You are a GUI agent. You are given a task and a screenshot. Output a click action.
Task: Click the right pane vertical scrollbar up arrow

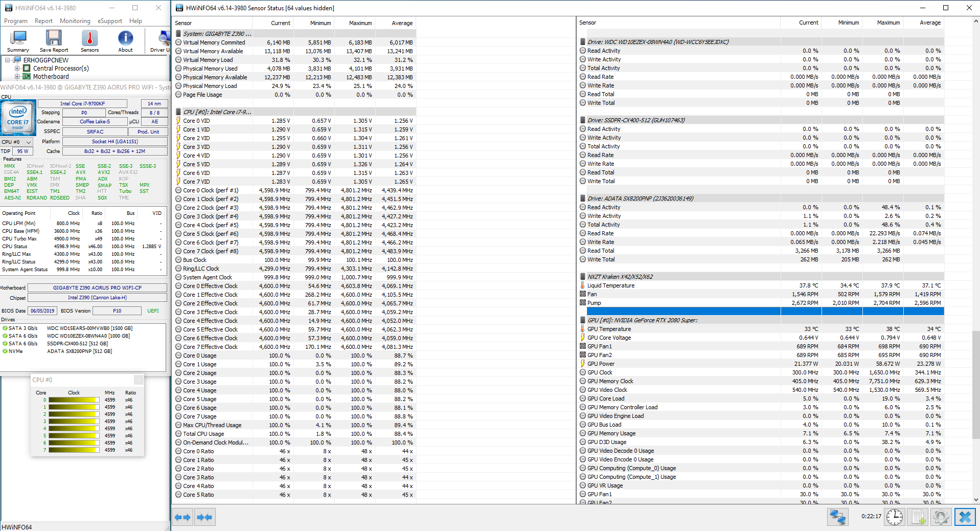(x=976, y=21)
